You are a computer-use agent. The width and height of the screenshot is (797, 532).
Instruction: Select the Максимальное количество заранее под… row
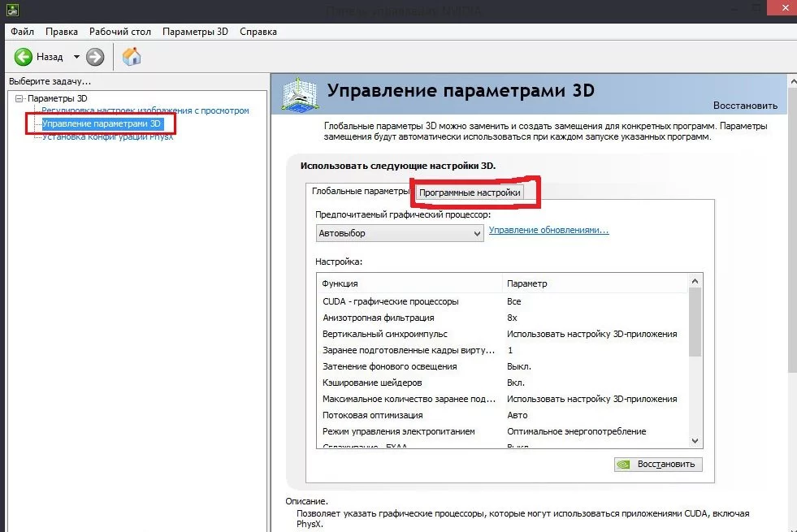pyautogui.click(x=503, y=399)
